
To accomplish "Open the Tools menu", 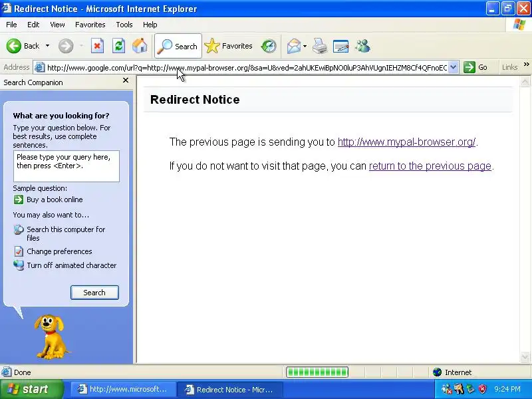I will (124, 25).
